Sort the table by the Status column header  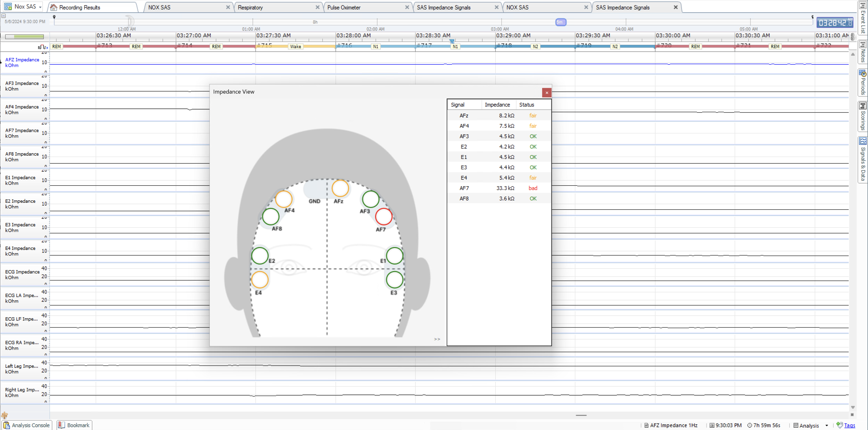point(533,105)
